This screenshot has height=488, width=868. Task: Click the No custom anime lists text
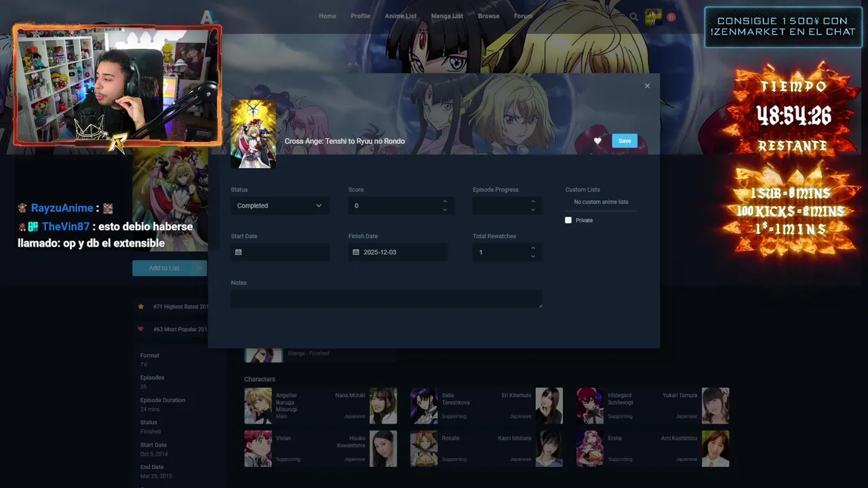pos(601,202)
